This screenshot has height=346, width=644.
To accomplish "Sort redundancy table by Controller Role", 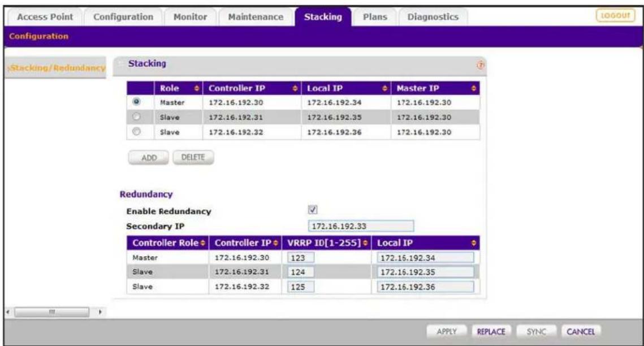I will [x=203, y=243].
